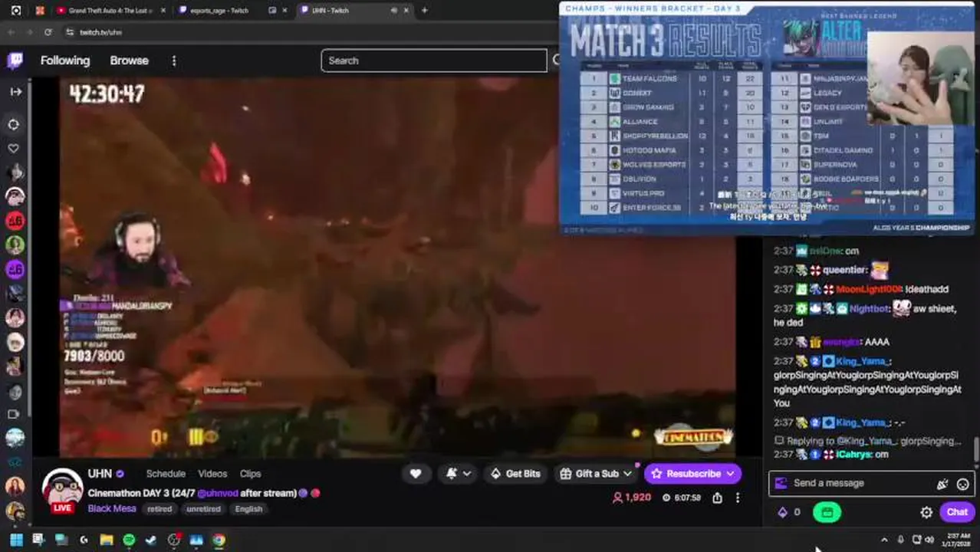Open the stories icon at top of sidebar
This screenshot has width=980, height=552.
[x=14, y=124]
